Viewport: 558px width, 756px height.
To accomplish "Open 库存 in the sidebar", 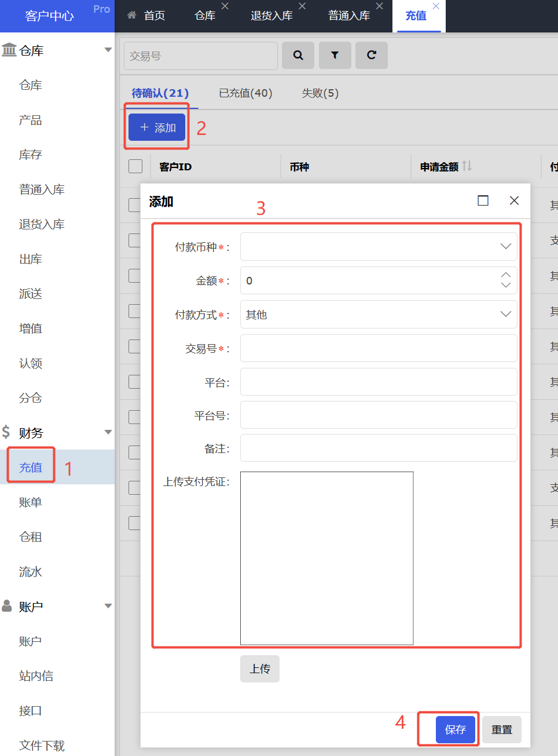I will (31, 155).
